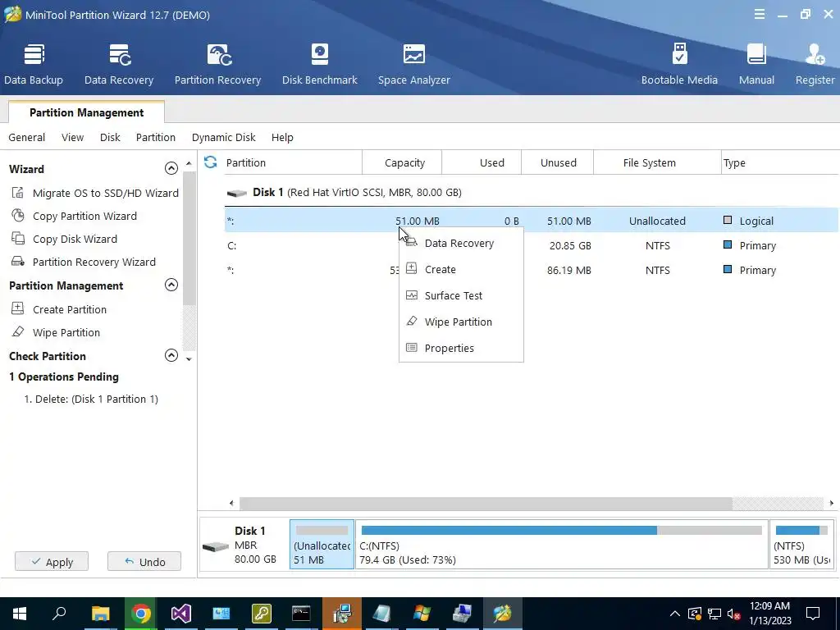The image size is (840, 630).
Task: Open Partition Recovery in top toolbar
Action: click(x=217, y=64)
